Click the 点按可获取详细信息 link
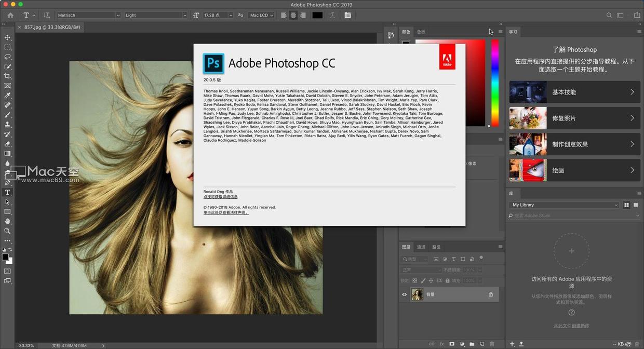Screen dimensions: 644x349 221,197
